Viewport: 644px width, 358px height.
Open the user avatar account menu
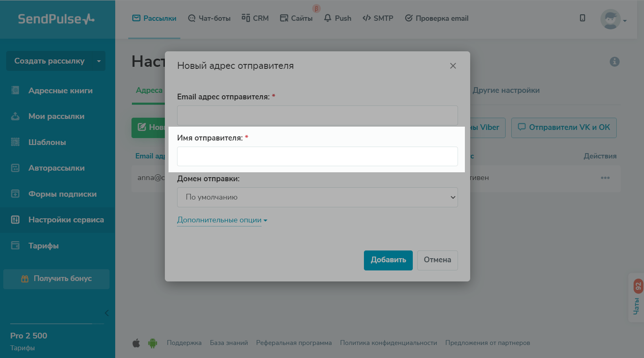[x=613, y=19]
